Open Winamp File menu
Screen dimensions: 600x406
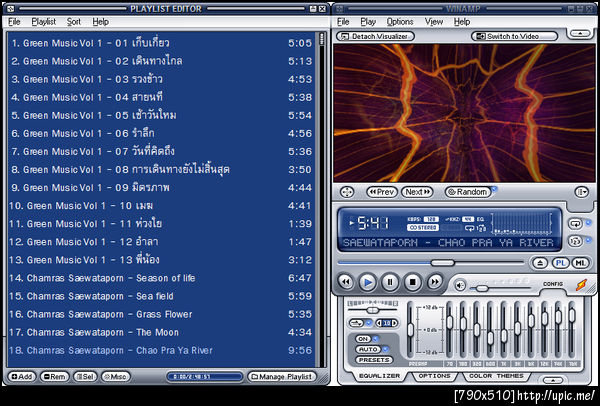coord(343,22)
